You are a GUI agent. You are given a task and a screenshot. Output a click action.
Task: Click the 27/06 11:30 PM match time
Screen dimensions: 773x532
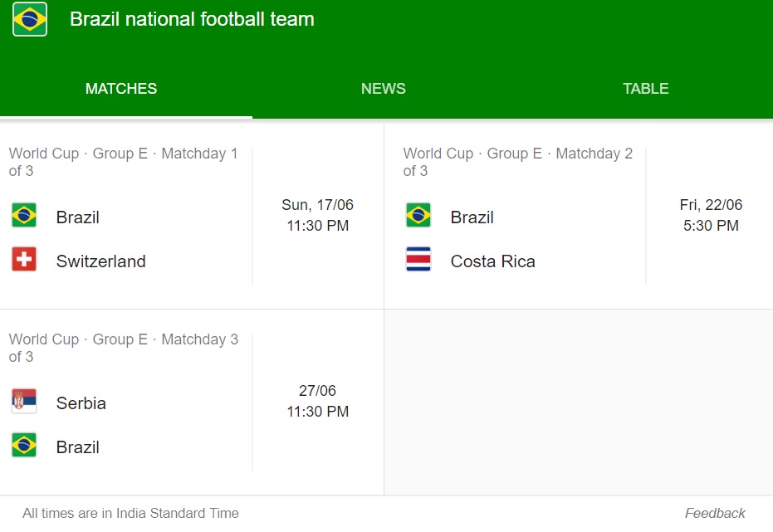[x=318, y=401]
